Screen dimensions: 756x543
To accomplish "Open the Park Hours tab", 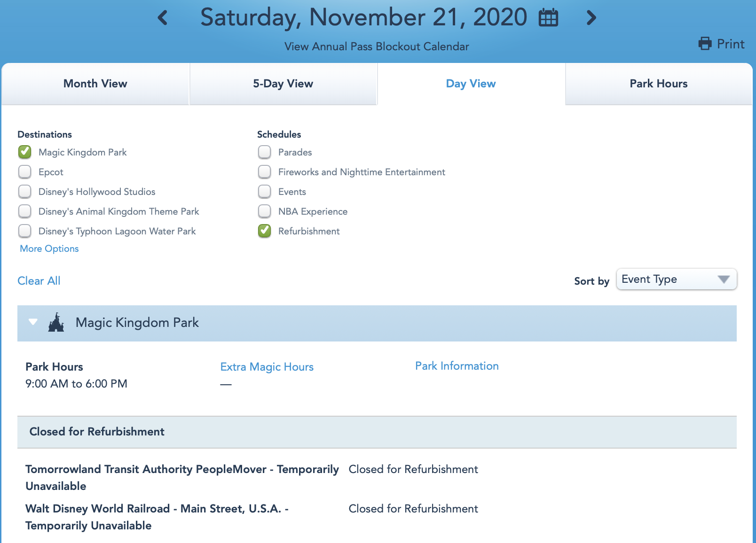I will [x=658, y=84].
